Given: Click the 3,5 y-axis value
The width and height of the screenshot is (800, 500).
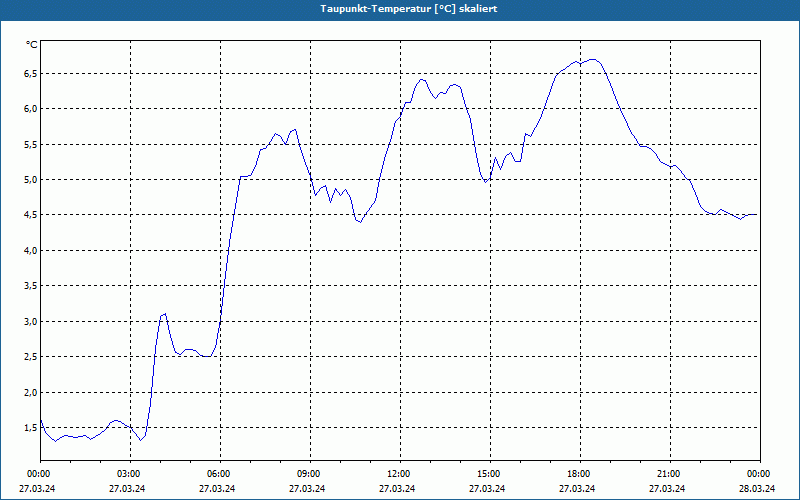Looking at the screenshot, I should click(x=31, y=286).
